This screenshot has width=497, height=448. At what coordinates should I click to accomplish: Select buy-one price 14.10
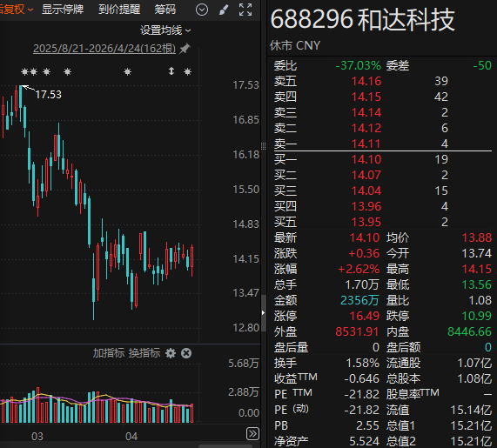coord(366,159)
